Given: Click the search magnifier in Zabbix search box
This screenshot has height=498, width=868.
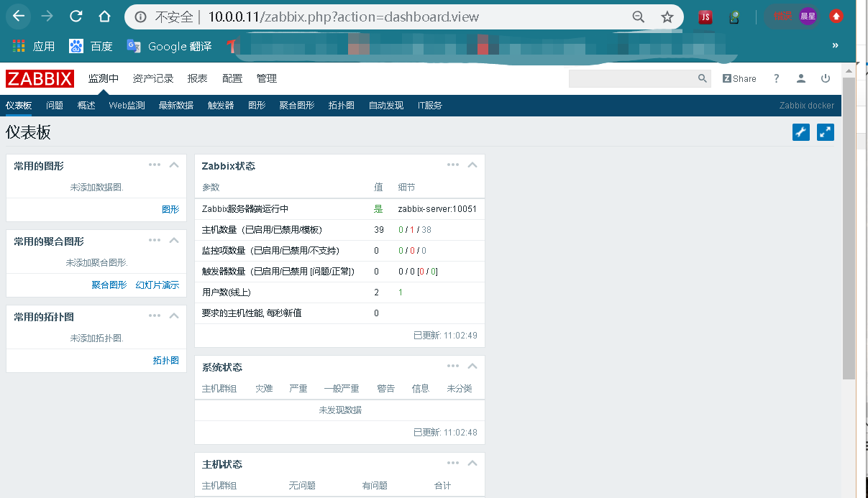Looking at the screenshot, I should (x=703, y=78).
